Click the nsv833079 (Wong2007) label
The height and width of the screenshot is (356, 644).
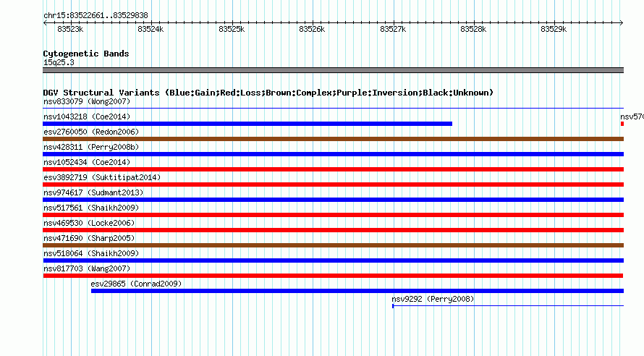[x=87, y=101]
